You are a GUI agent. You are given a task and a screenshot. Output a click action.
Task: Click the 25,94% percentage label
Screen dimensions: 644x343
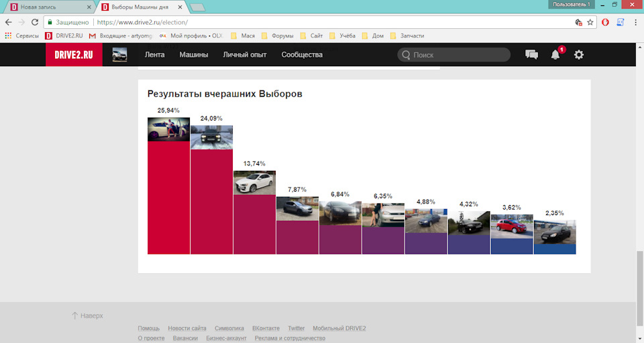tap(168, 111)
